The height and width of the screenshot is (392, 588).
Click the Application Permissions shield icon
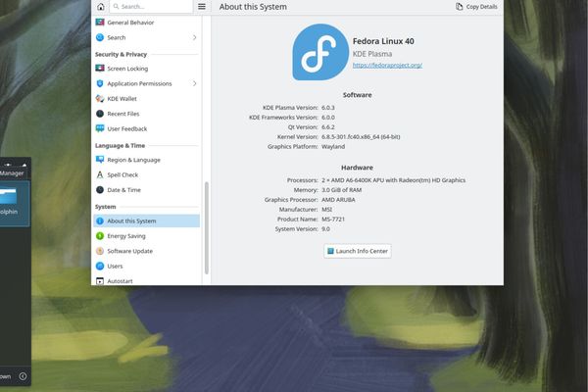pos(100,83)
